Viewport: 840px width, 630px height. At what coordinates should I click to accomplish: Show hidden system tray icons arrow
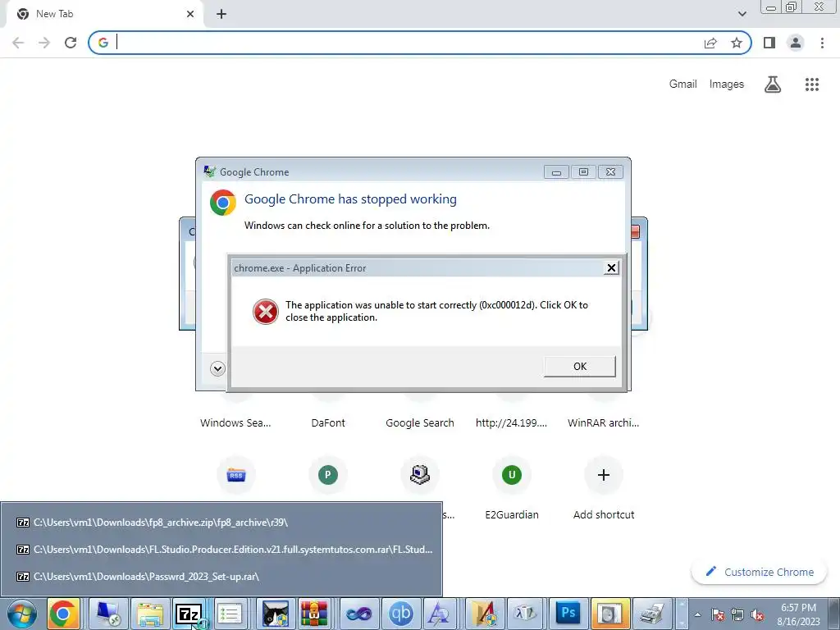point(697,614)
